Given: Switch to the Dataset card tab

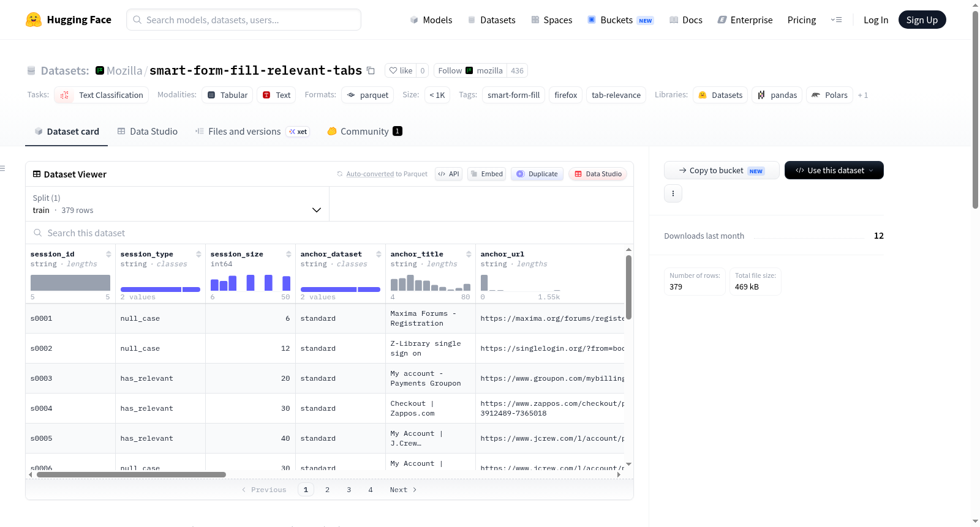Looking at the screenshot, I should click(x=67, y=132).
